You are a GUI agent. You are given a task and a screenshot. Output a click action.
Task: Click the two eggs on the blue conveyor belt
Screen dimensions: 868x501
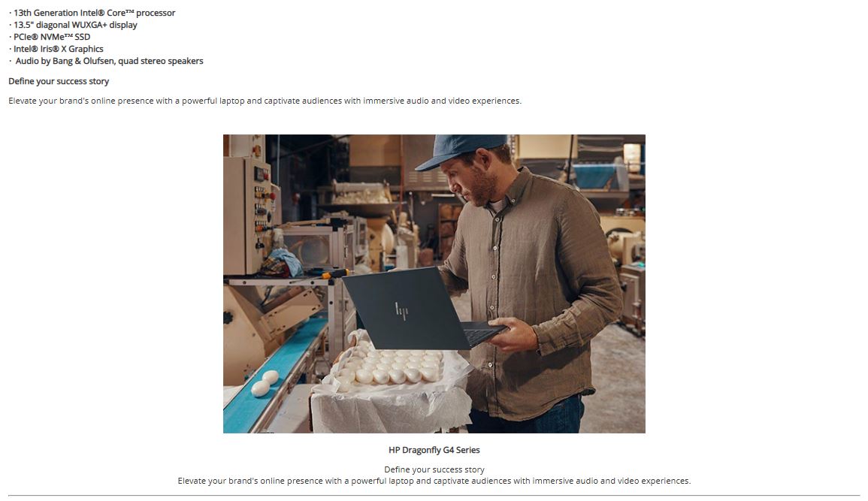265,384
